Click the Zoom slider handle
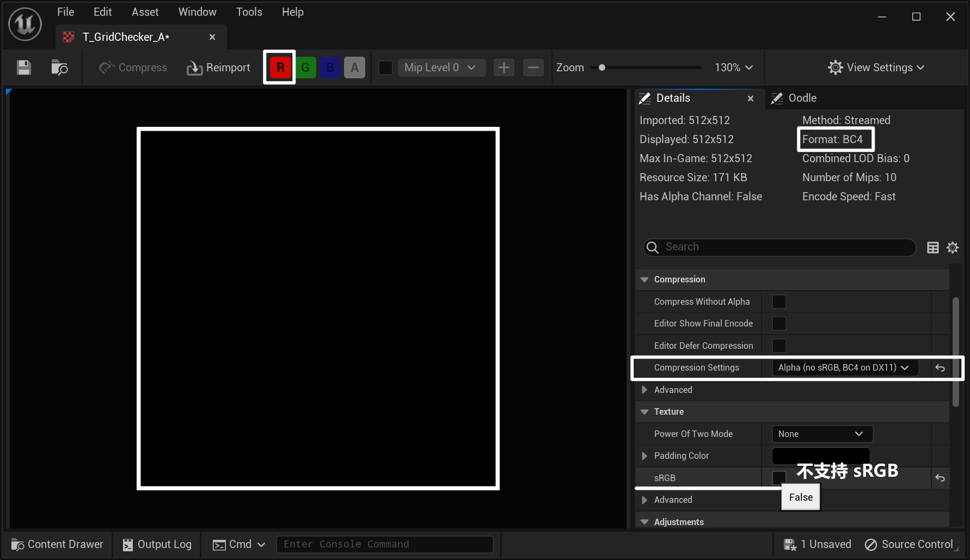This screenshot has height=560, width=970. tap(602, 67)
